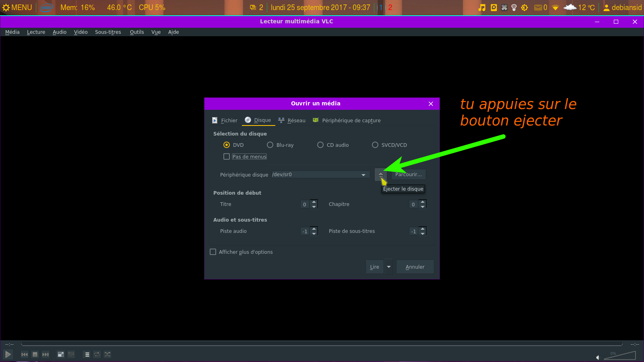Click the brightness sun tray icon
This screenshot has height=362, width=644.
(524, 8)
